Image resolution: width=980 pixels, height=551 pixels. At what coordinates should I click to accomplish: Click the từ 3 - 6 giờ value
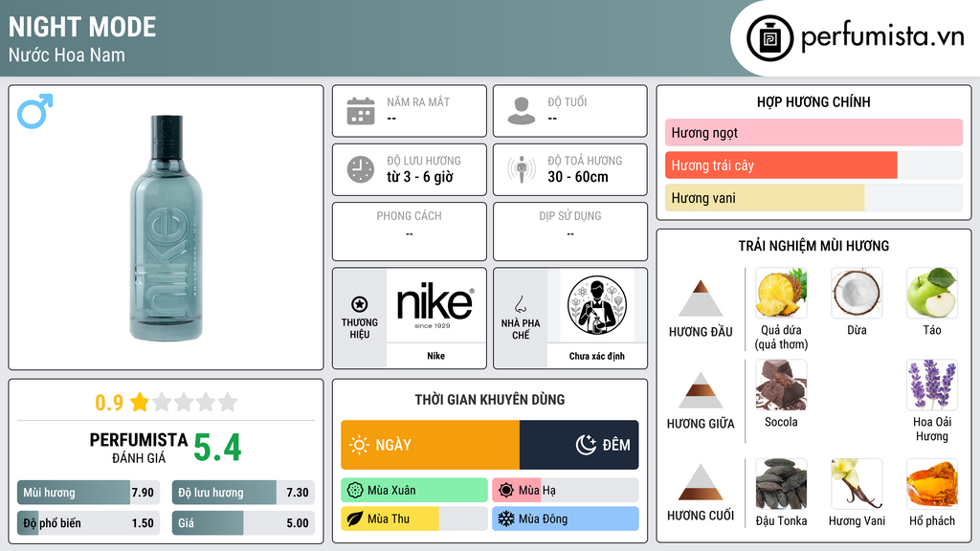[x=420, y=177]
